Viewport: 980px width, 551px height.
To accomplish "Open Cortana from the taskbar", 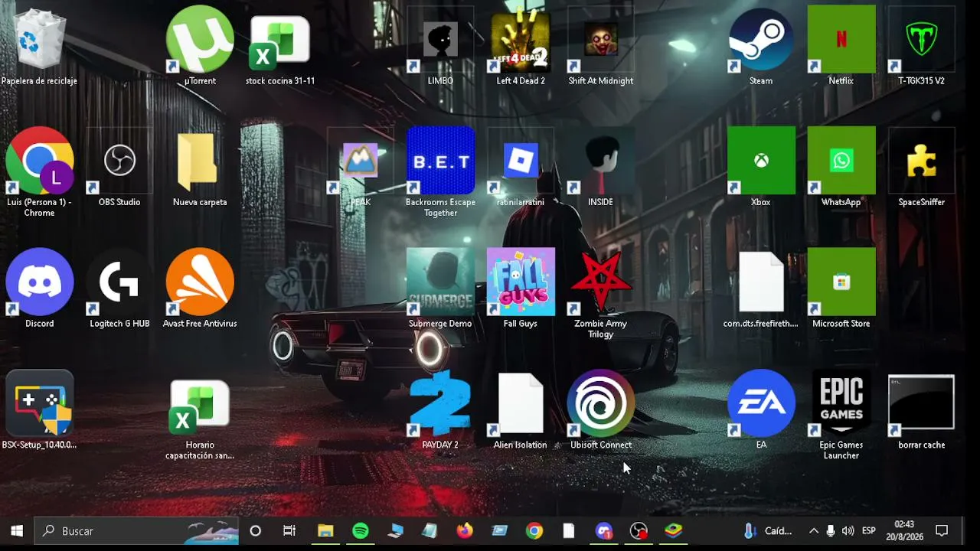I will tap(256, 531).
